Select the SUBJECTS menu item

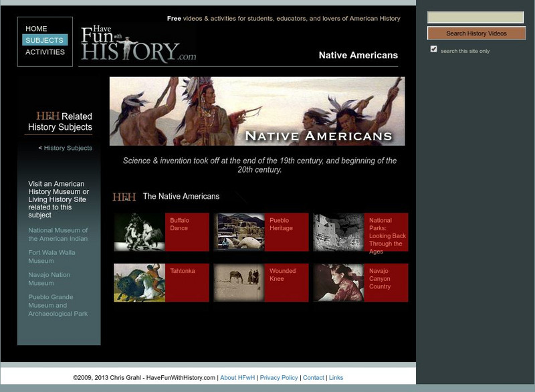pyautogui.click(x=45, y=40)
